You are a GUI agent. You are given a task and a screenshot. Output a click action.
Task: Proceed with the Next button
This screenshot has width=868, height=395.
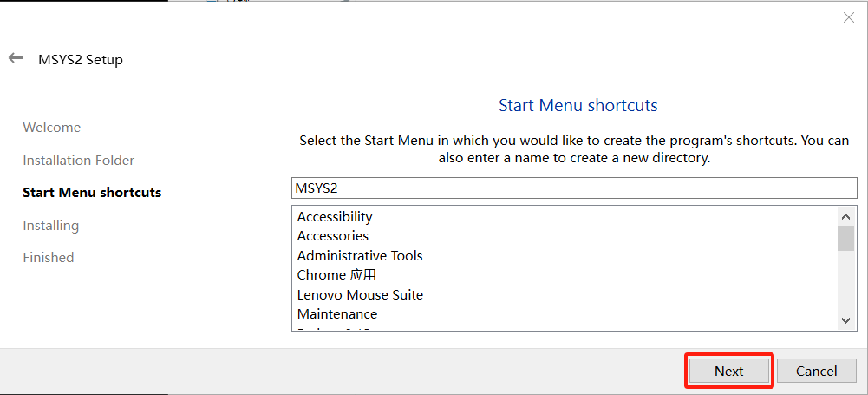click(729, 371)
